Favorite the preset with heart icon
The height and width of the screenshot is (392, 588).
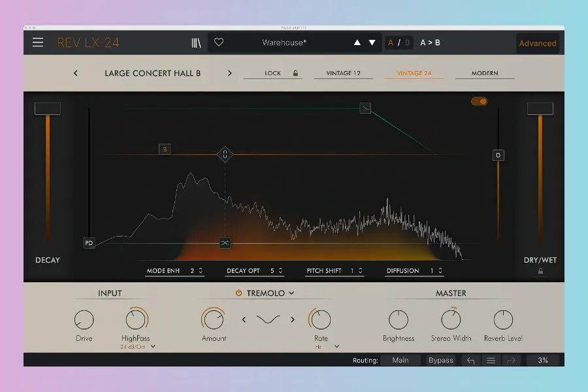[219, 42]
